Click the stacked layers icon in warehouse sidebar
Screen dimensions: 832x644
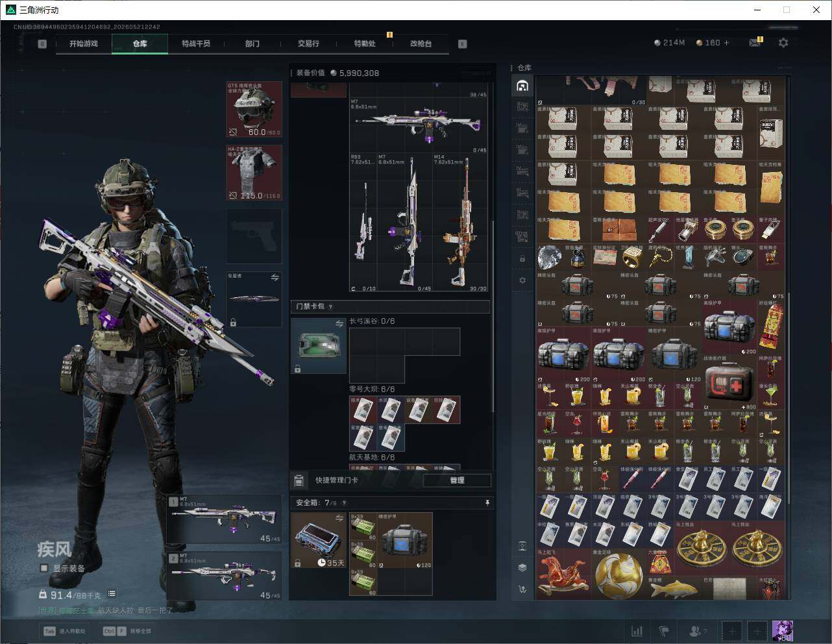point(522,567)
